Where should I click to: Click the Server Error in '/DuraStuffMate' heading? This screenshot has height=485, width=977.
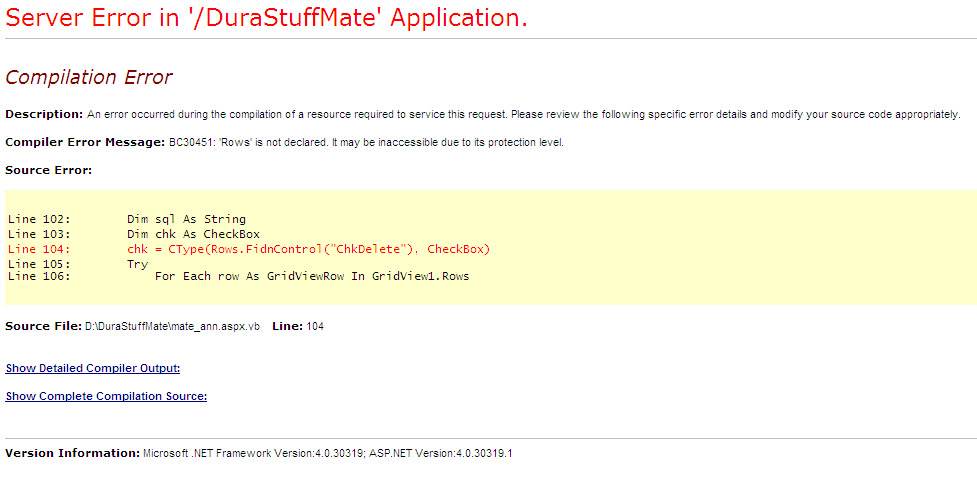click(x=266, y=17)
